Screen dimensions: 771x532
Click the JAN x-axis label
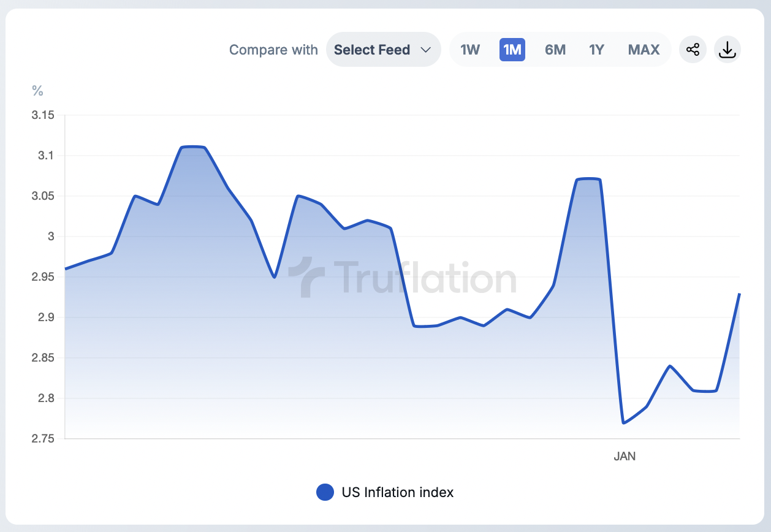(625, 456)
